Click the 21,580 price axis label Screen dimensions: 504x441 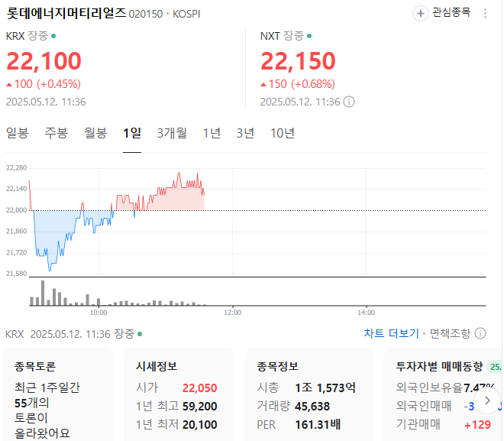point(16,274)
